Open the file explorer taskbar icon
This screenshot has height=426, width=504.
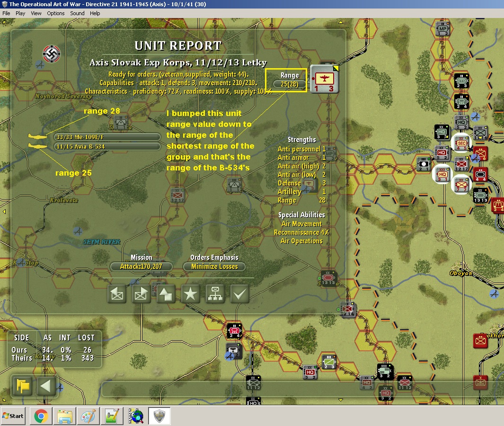pos(65,416)
